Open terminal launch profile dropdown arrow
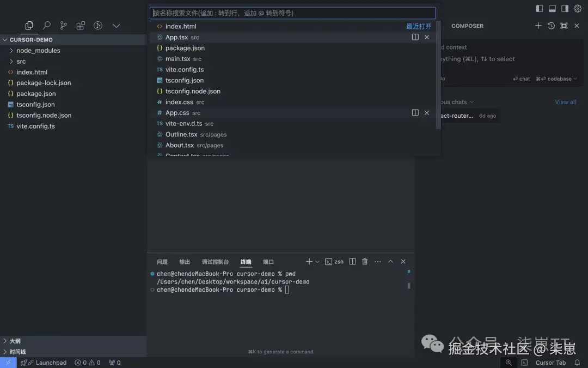The image size is (588, 368). tap(317, 262)
